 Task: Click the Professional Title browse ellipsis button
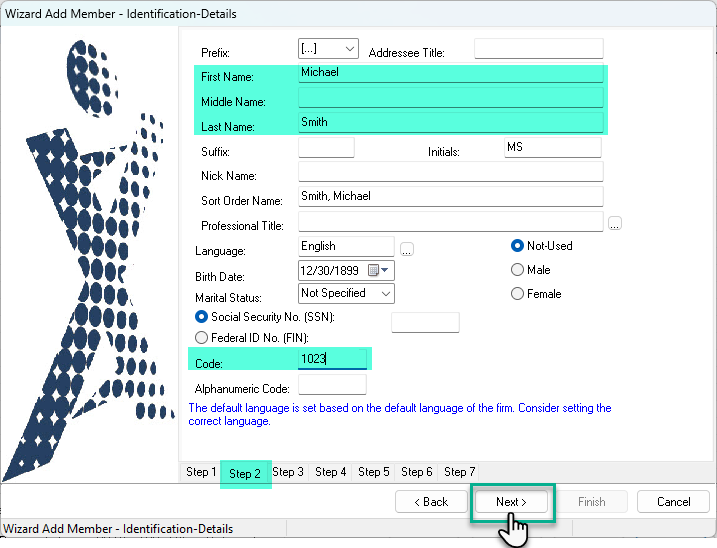tap(615, 224)
